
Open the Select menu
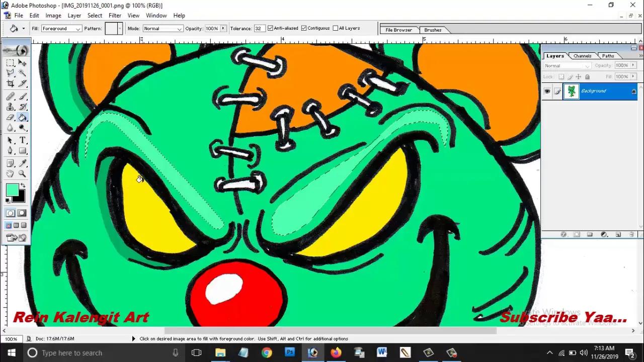[95, 16]
